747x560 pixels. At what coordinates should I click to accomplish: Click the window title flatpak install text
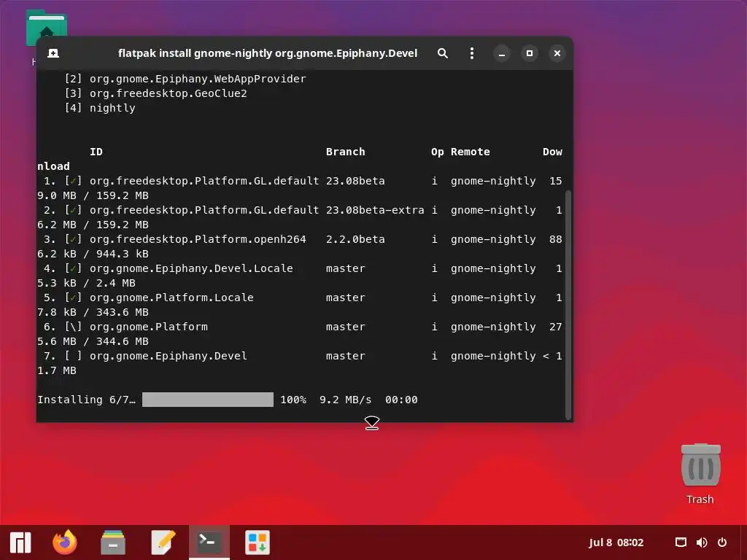[268, 53]
